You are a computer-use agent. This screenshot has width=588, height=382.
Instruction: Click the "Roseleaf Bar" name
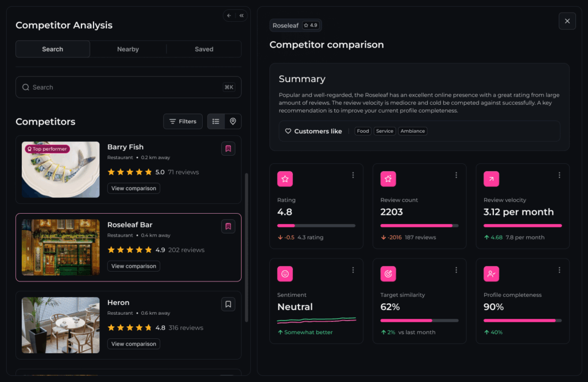point(130,225)
